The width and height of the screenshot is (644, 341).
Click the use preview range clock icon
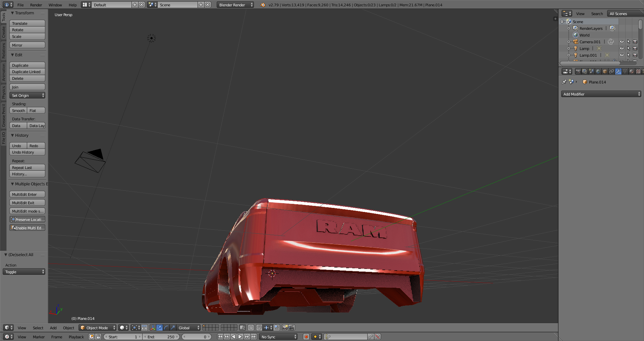coord(92,337)
